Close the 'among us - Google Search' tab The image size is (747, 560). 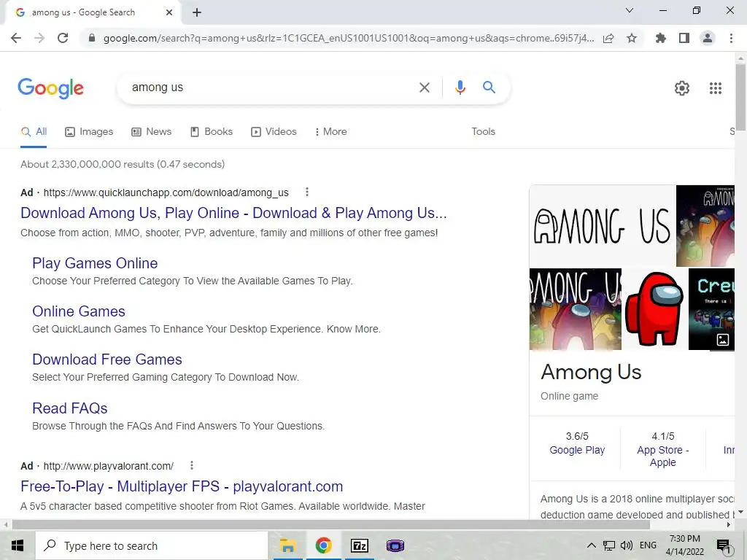[169, 12]
